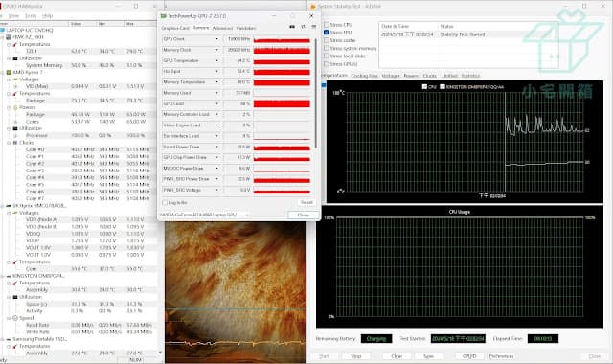
Task: Click the SK Hynix memory module icon
Action: click(9, 206)
